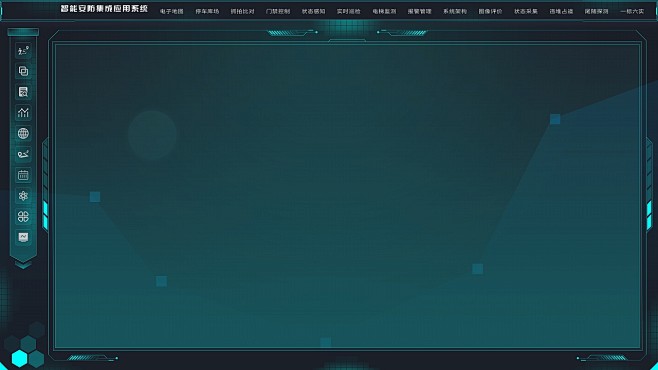Click the top bar at sidebar head
The width and height of the screenshot is (658, 370).
[x=23, y=32]
